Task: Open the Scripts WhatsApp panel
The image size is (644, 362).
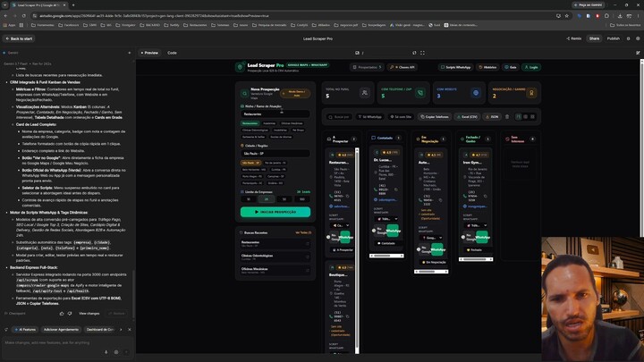Action: pos(456,67)
